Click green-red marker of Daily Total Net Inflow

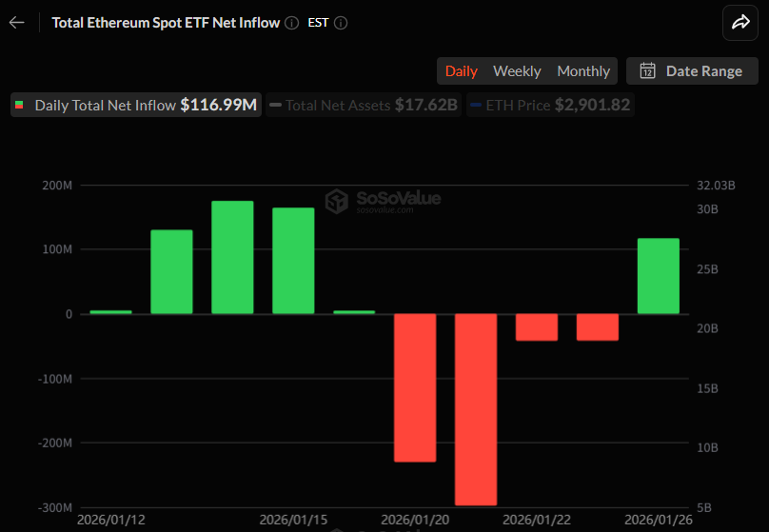click(20, 105)
